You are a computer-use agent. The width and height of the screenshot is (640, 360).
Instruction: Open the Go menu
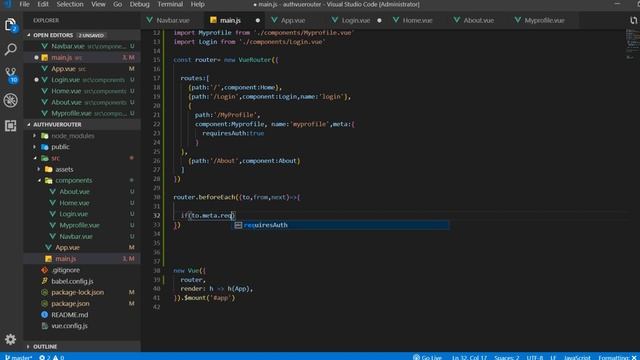(118, 4)
